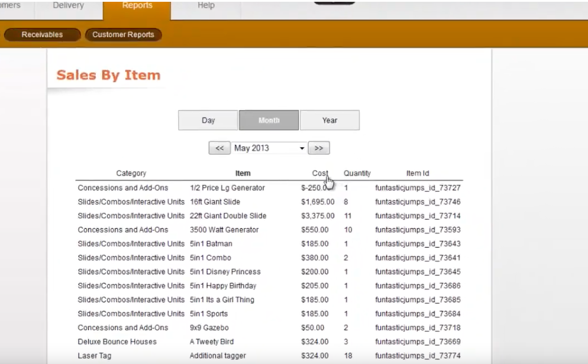Click the Receivables button
The height and width of the screenshot is (364, 588).
click(42, 34)
